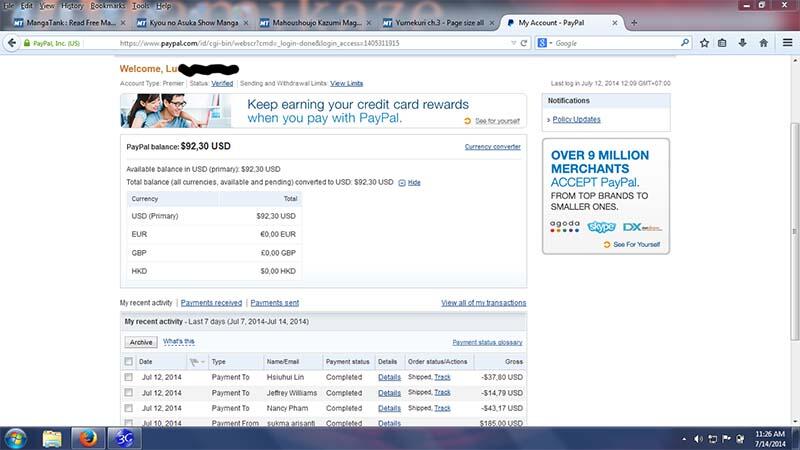Open Details for the Hsiuhui Lin payment

[389, 377]
